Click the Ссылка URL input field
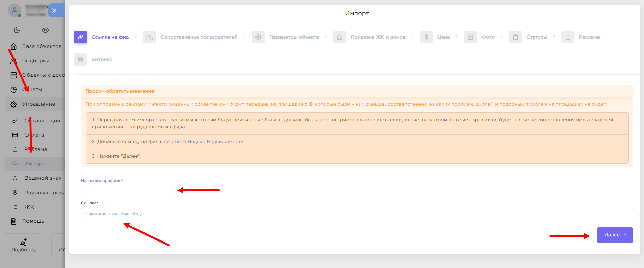The height and width of the screenshot is (268, 644). [357, 214]
